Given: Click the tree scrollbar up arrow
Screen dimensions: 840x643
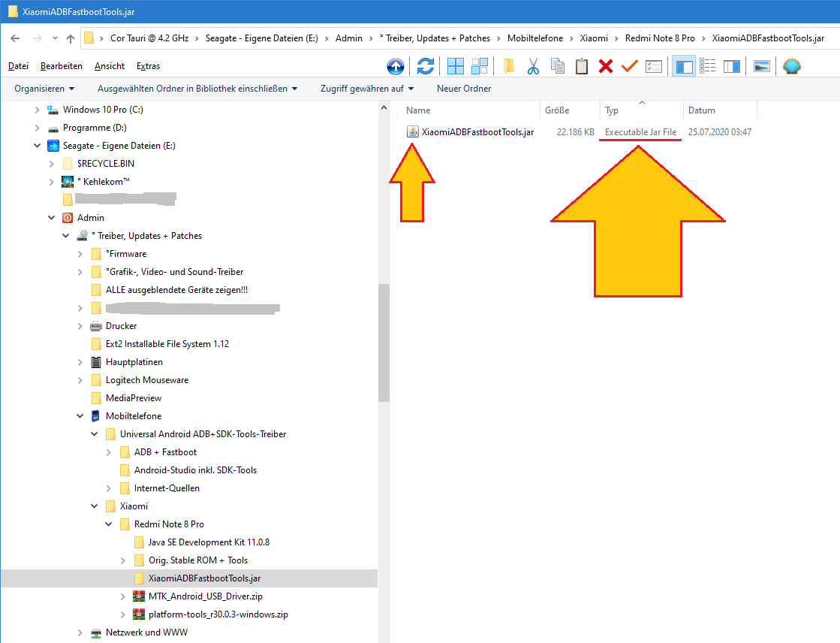Looking at the screenshot, I should pos(384,107).
